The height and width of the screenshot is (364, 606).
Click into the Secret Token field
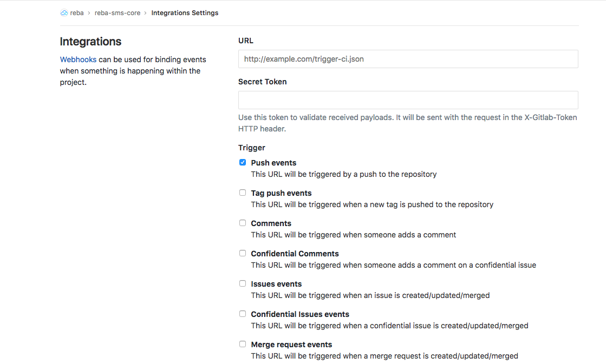point(408,100)
